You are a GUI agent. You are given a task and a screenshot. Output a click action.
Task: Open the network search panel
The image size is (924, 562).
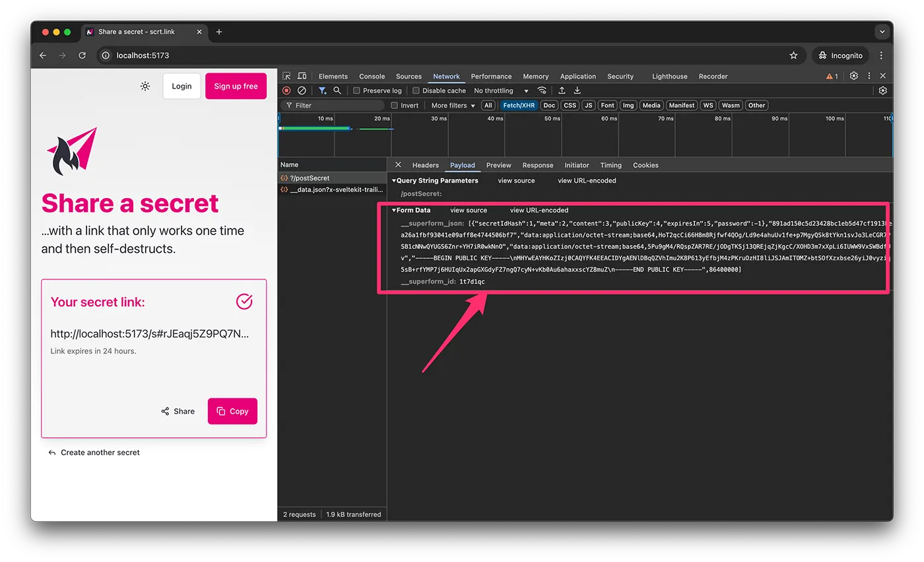(337, 90)
